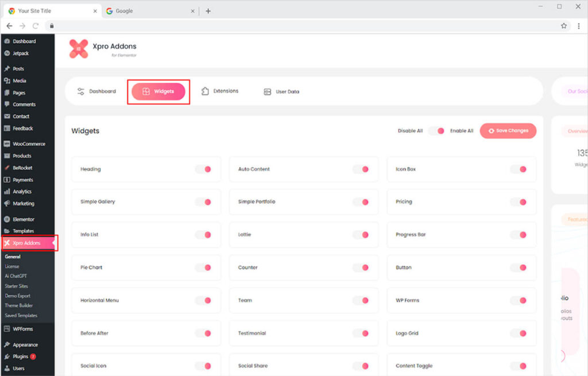Toggle the Auto Content widget switch
The height and width of the screenshot is (376, 588).
pos(361,169)
